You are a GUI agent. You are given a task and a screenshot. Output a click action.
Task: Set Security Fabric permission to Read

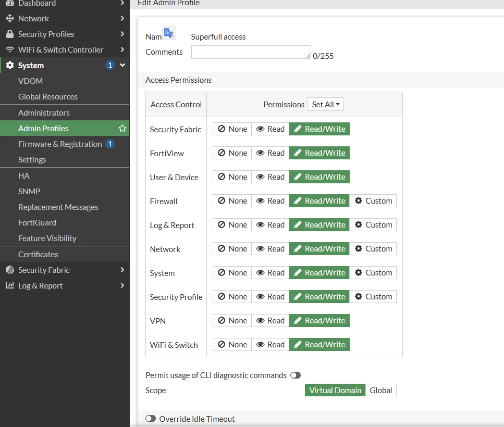(271, 129)
